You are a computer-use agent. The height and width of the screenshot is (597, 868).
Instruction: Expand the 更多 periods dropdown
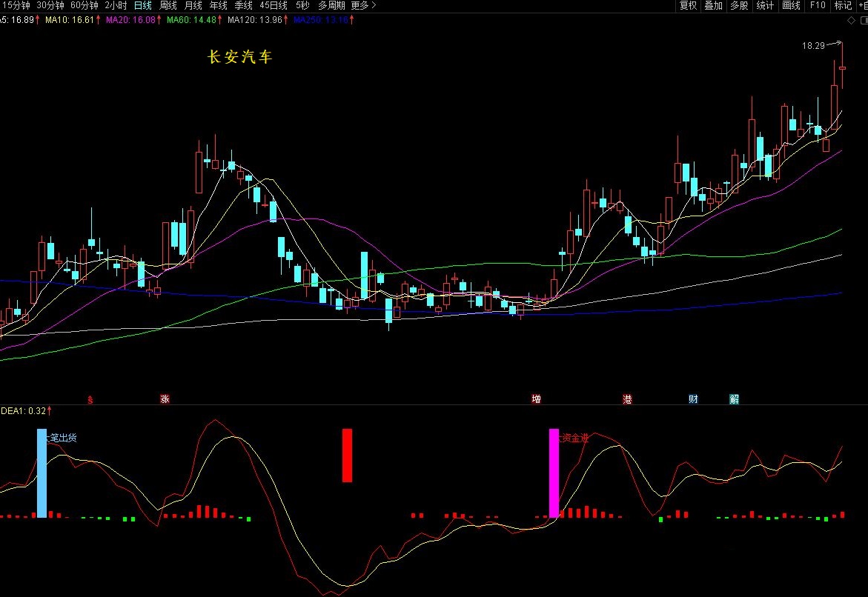[363, 5]
